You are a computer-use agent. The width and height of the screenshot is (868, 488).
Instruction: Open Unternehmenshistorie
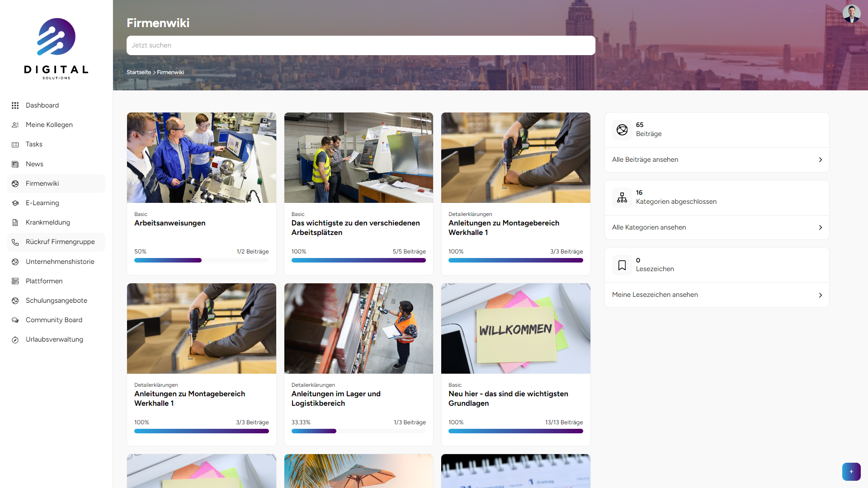pos(56,262)
